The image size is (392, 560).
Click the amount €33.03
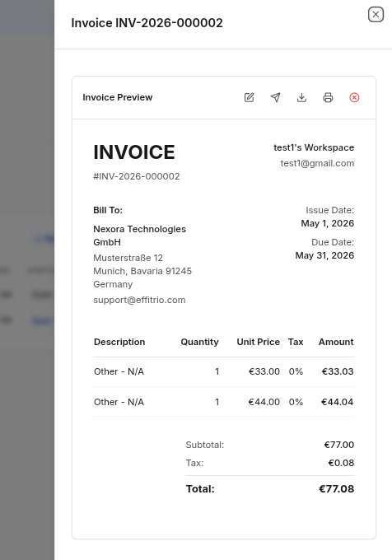point(338,371)
